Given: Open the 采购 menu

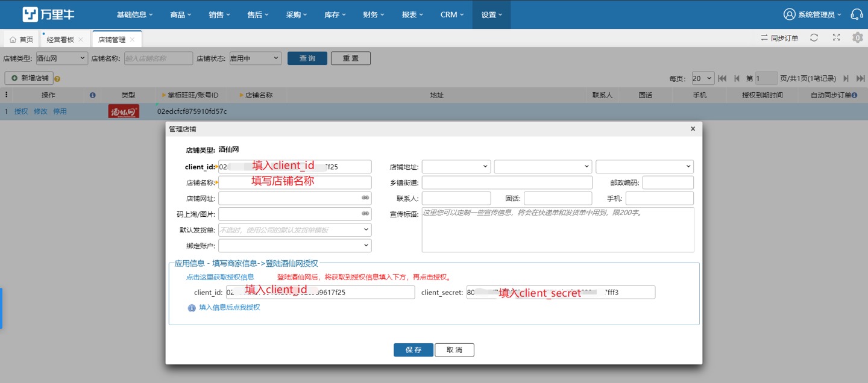Looking at the screenshot, I should click(x=297, y=14).
